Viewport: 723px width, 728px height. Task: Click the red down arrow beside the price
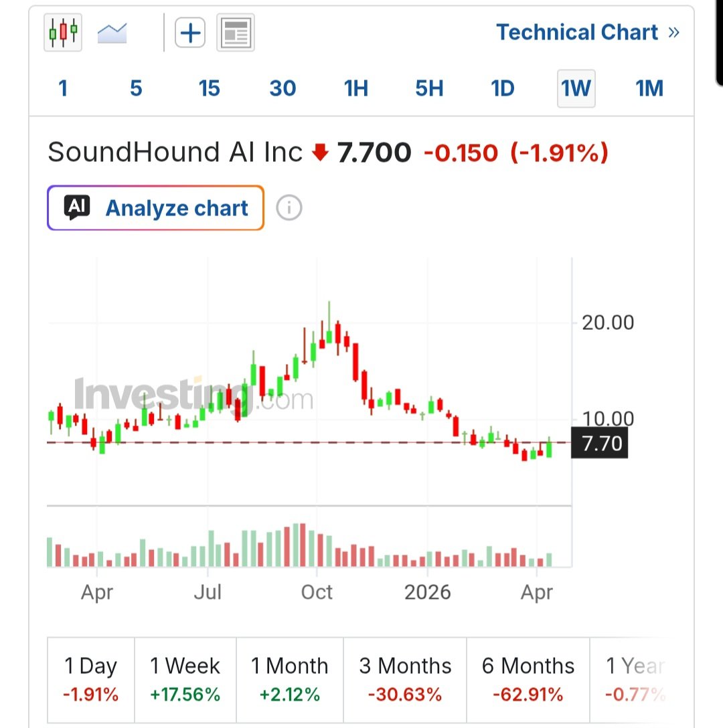[321, 153]
